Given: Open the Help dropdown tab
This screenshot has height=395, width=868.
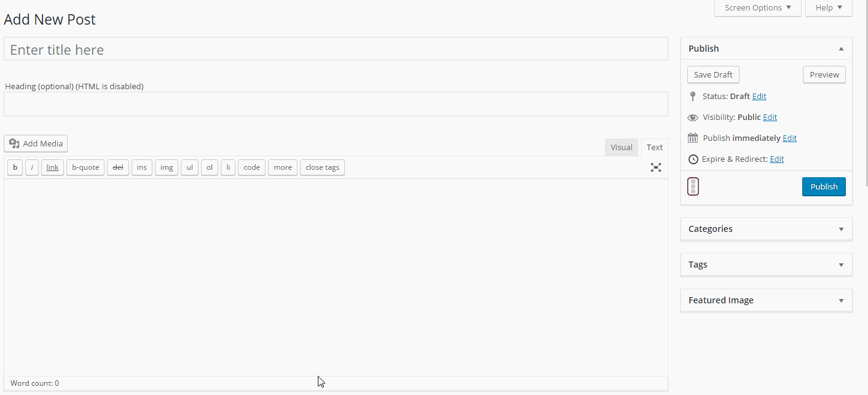Looking at the screenshot, I should [x=829, y=8].
